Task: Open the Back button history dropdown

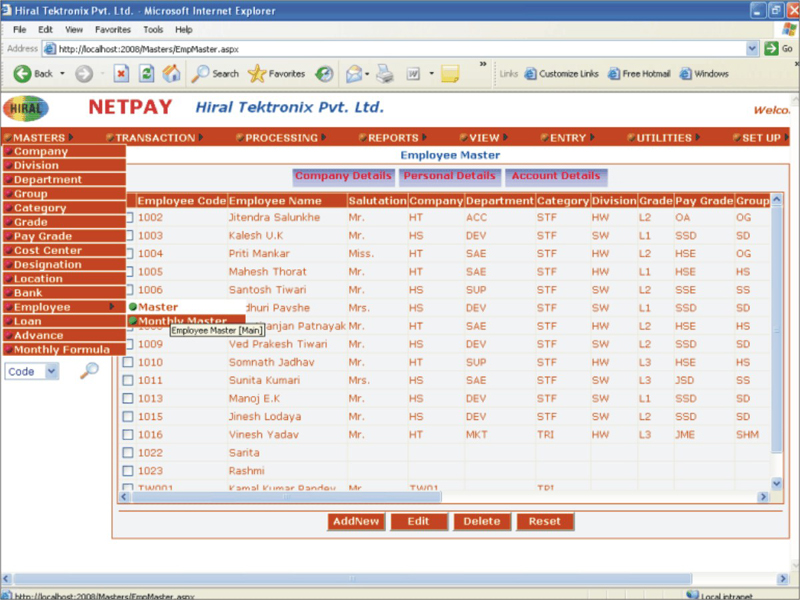Action: pyautogui.click(x=62, y=74)
